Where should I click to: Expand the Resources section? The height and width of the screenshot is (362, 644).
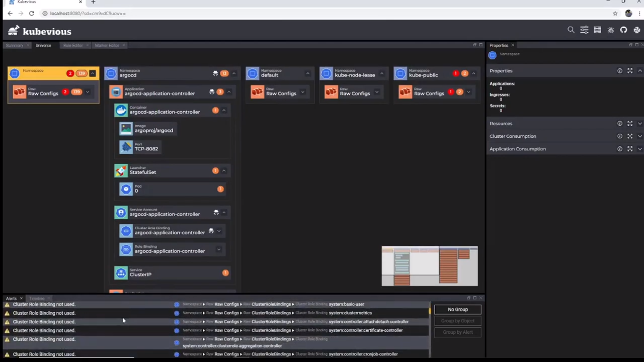pos(640,124)
